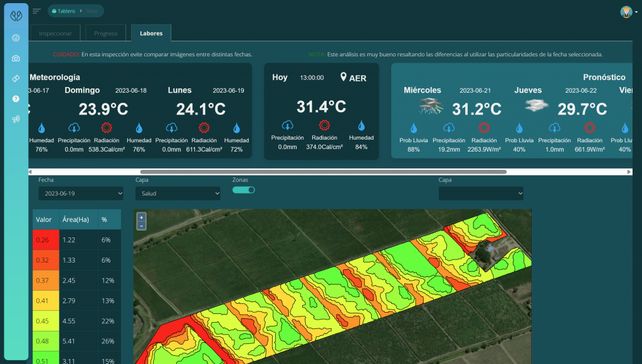Click the megaphone announcements icon
Viewport: 642px width, 364px height.
[x=16, y=119]
